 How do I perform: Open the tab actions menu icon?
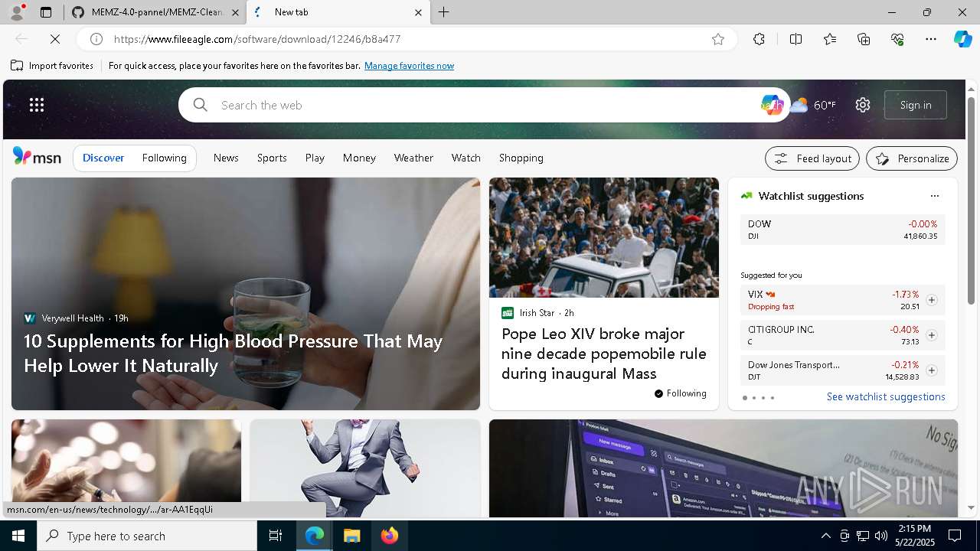pos(46,12)
